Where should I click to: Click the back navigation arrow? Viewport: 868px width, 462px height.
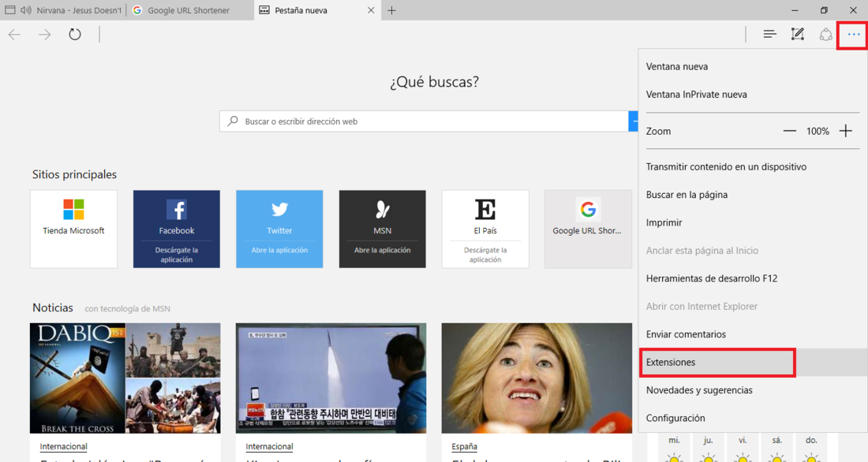point(14,35)
